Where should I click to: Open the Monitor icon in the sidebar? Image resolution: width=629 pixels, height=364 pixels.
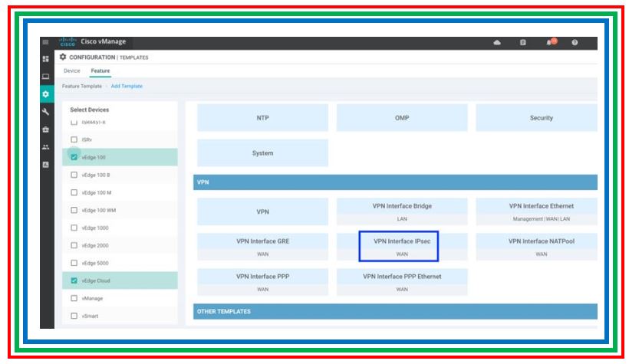click(45, 77)
